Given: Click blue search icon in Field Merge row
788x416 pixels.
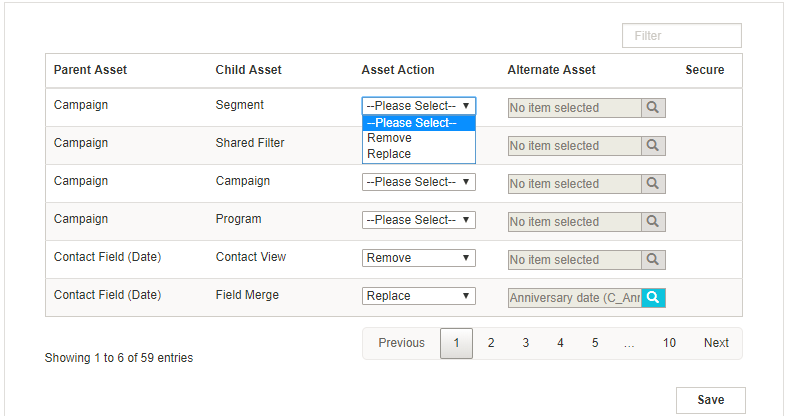Looking at the screenshot, I should point(653,298).
